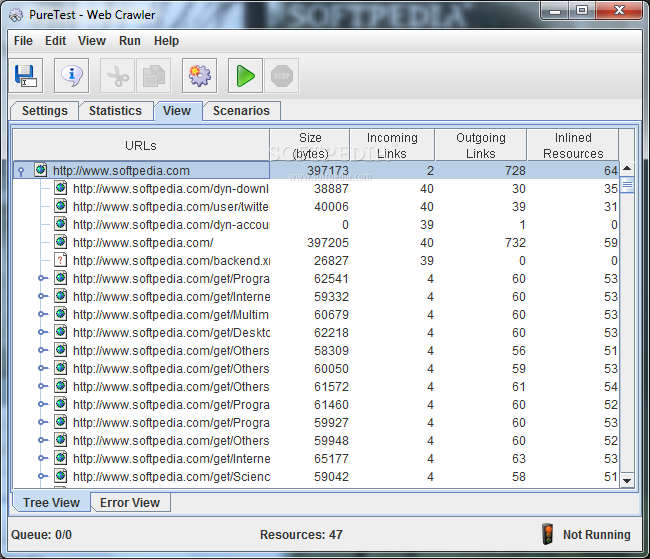The height and width of the screenshot is (559, 650).
Task: Click the scissors Cut icon
Action: pyautogui.click(x=117, y=76)
